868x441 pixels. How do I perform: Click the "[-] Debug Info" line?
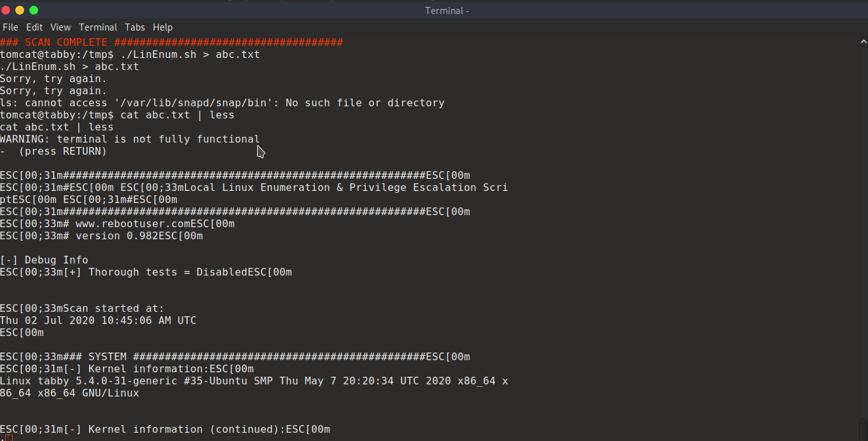point(44,260)
